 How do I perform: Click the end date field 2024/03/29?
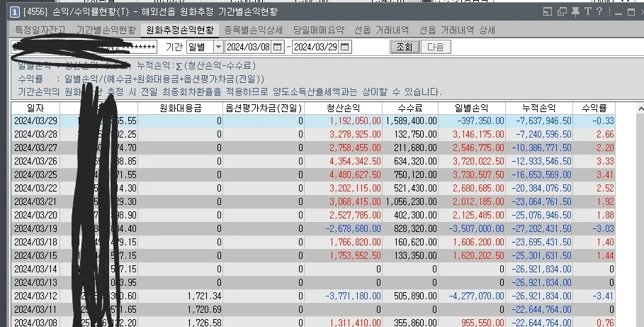(316, 47)
